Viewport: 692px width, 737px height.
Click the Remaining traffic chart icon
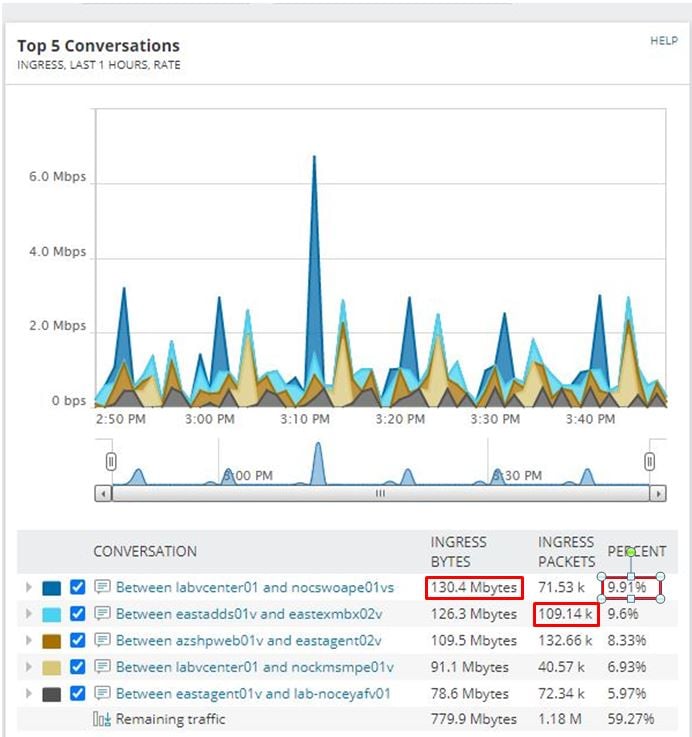[x=102, y=719]
